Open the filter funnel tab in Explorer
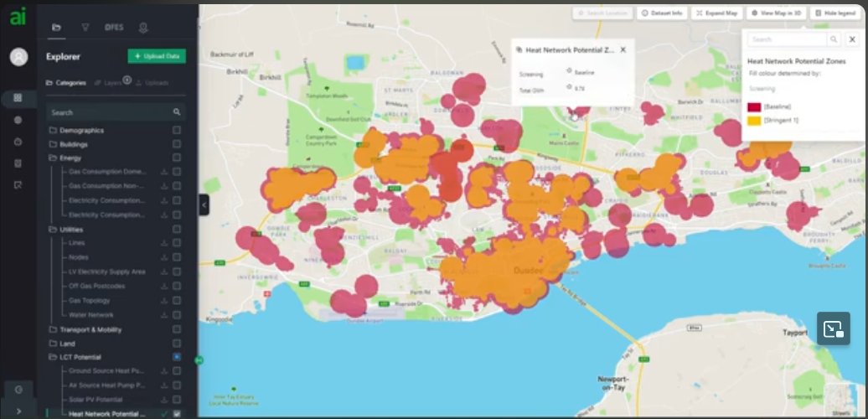The height and width of the screenshot is (419, 868). tap(85, 28)
